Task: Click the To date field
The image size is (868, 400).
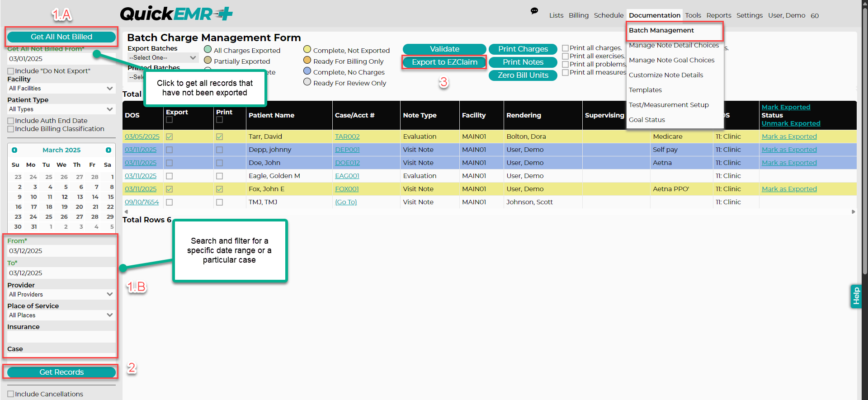Action: point(61,273)
